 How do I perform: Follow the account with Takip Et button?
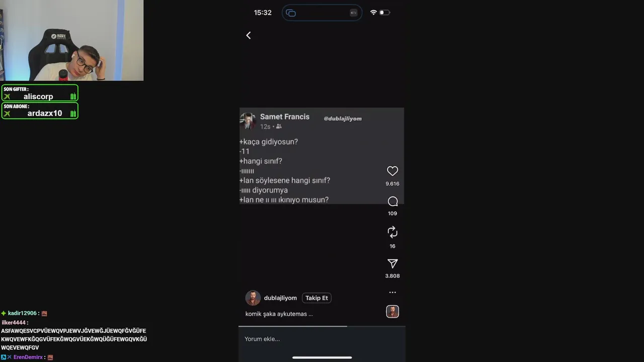(x=316, y=298)
